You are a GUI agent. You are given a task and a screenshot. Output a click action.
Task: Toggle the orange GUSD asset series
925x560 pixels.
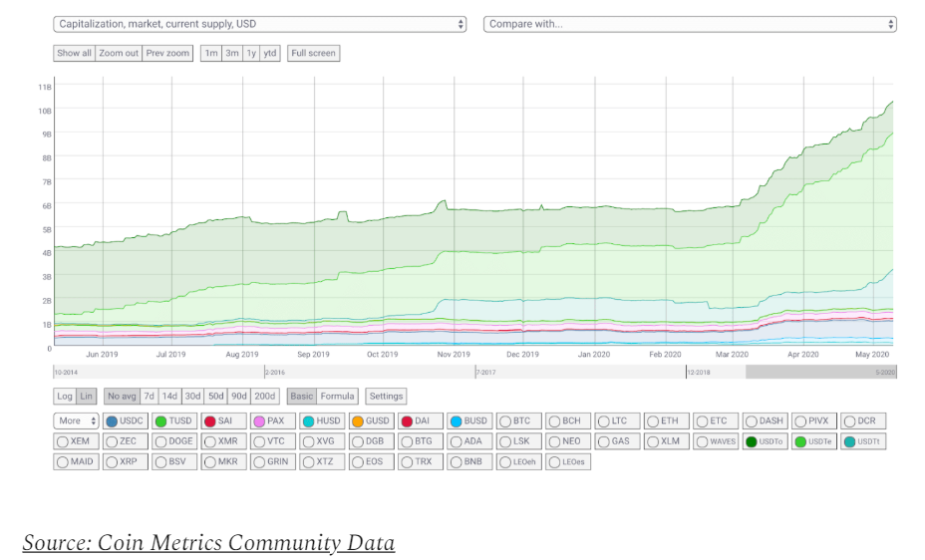tap(372, 421)
